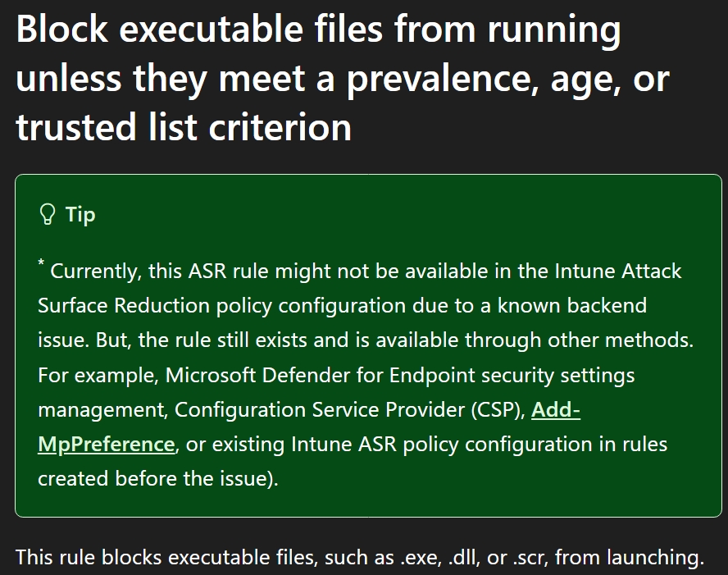The width and height of the screenshot is (728, 575).
Task: Click 'Surface Reduction policy configuration' text
Action: 222,306
